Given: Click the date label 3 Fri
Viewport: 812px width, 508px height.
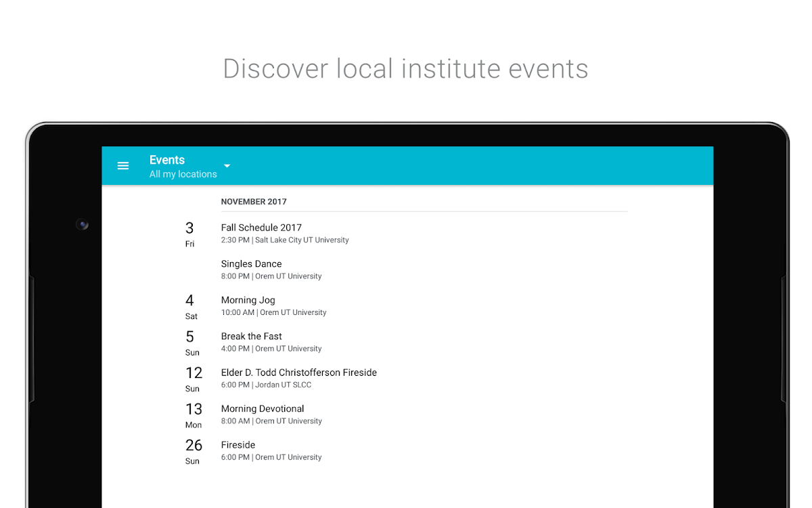Looking at the screenshot, I should [189, 234].
